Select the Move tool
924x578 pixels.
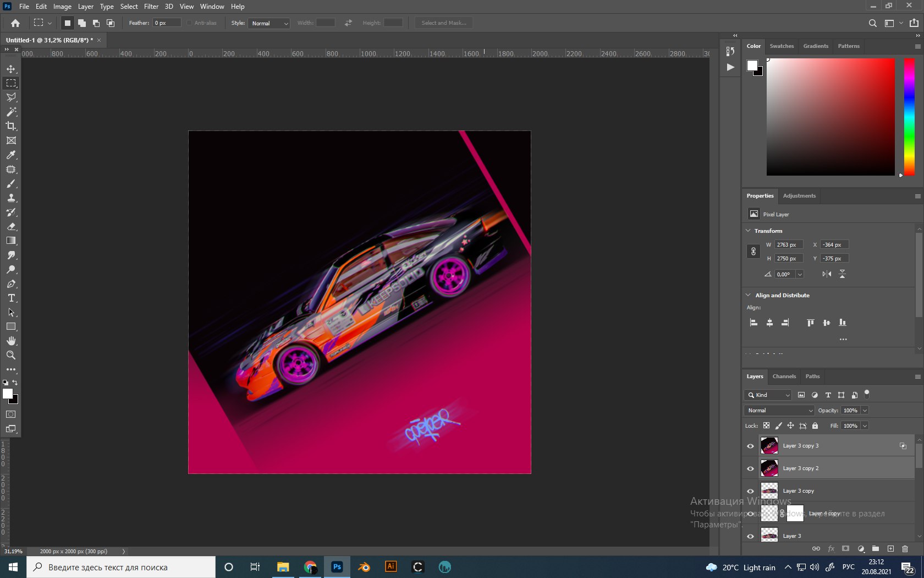coord(11,69)
